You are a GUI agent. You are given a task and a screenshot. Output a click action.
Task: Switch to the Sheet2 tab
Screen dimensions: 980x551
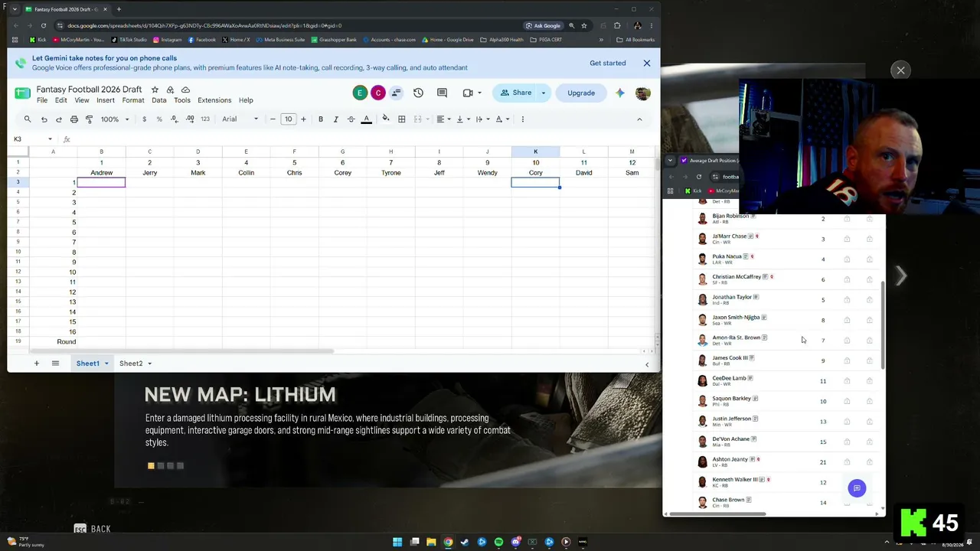pyautogui.click(x=131, y=364)
